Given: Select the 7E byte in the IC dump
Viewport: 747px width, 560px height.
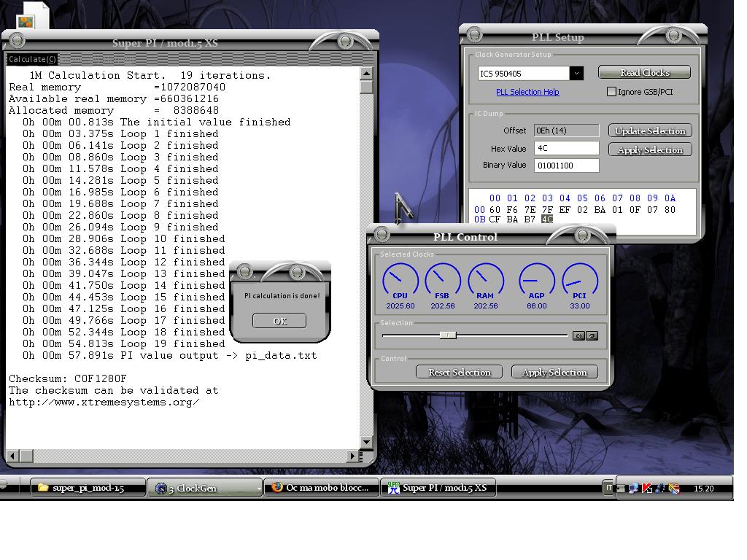Looking at the screenshot, I should 530,209.
